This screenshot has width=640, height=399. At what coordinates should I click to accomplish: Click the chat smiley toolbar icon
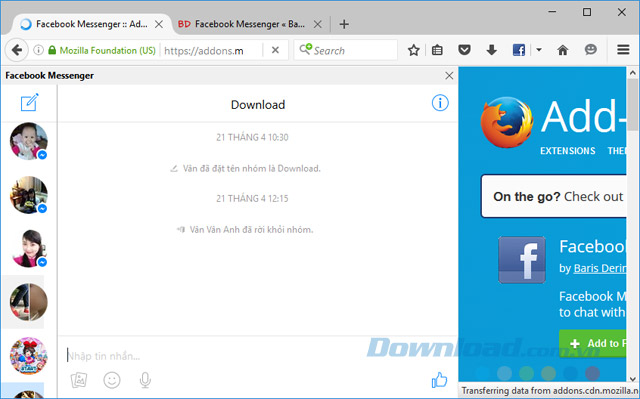[x=591, y=50]
